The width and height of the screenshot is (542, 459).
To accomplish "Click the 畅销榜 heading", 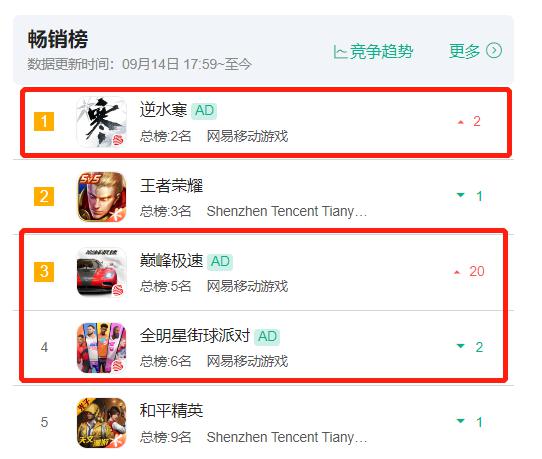I will pyautogui.click(x=58, y=39).
